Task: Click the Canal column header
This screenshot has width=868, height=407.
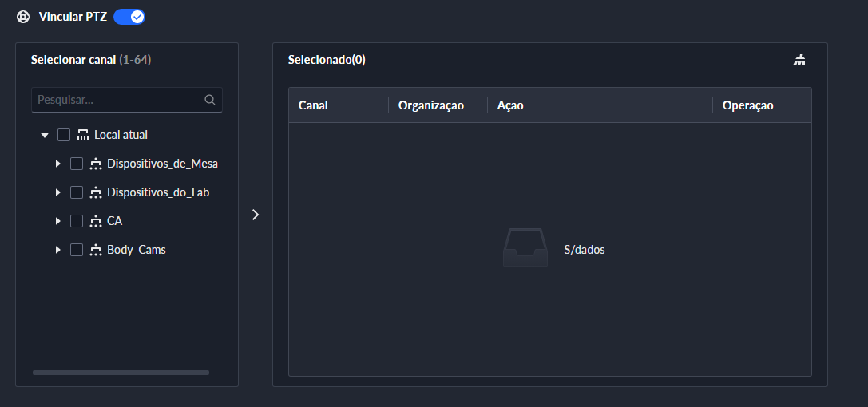Action: coord(313,105)
